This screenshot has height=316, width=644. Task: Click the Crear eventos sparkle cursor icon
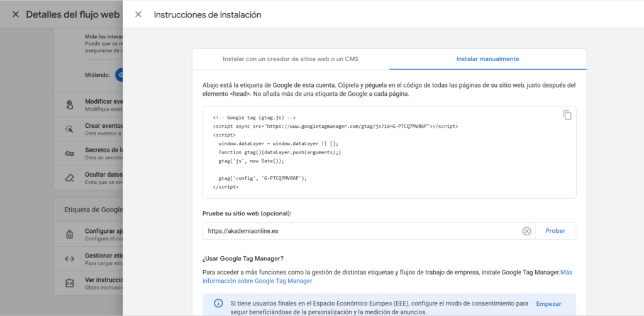click(x=69, y=129)
